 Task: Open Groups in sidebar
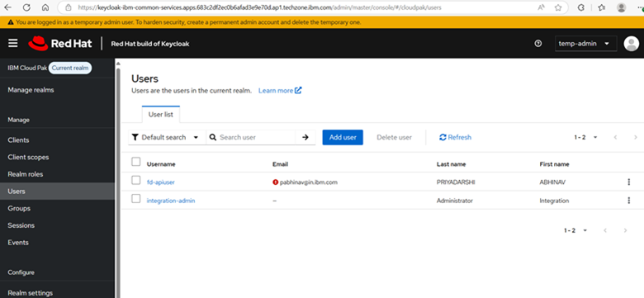pyautogui.click(x=19, y=208)
